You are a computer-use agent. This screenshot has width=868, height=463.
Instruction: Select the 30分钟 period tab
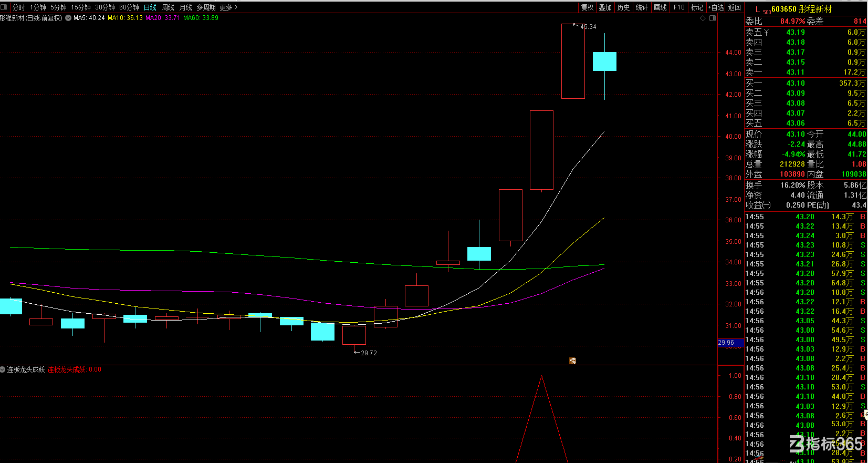[x=105, y=7]
